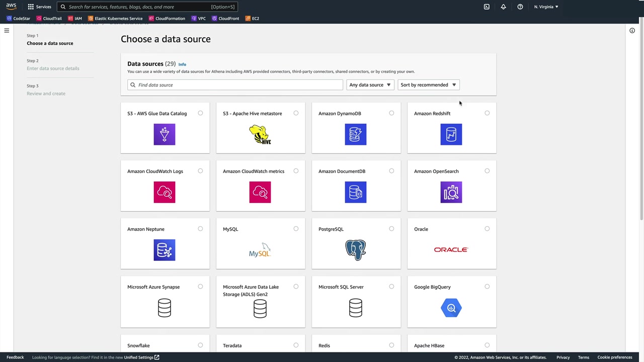Choose the Amazon OpenSearch radio button
This screenshot has width=644, height=362.
[487, 171]
